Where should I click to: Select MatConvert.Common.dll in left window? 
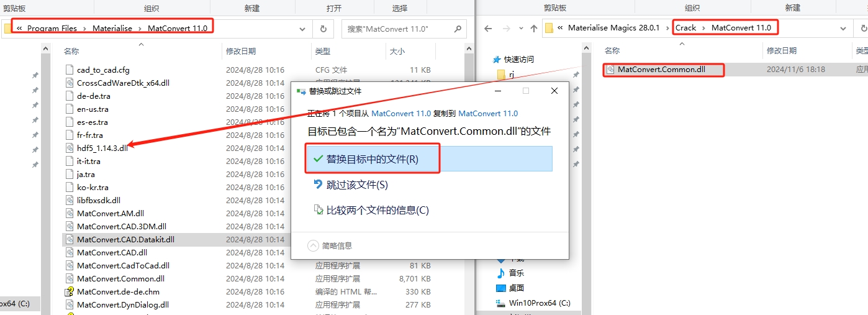[120, 278]
